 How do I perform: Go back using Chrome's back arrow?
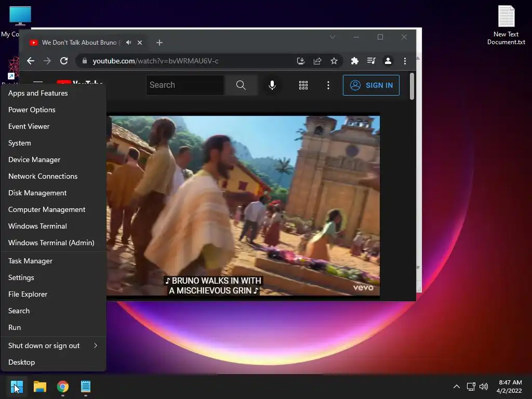[x=31, y=61]
